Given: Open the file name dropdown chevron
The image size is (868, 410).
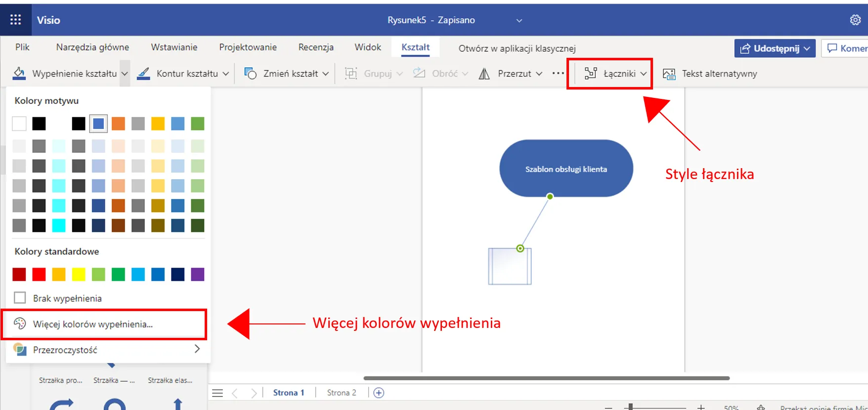Looking at the screenshot, I should tap(519, 20).
